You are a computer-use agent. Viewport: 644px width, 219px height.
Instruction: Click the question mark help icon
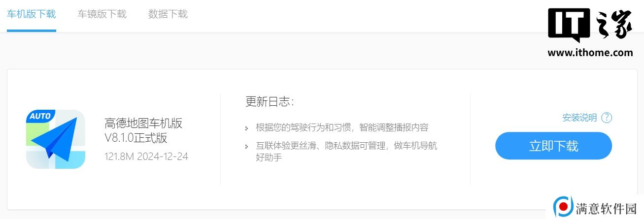[x=607, y=118]
